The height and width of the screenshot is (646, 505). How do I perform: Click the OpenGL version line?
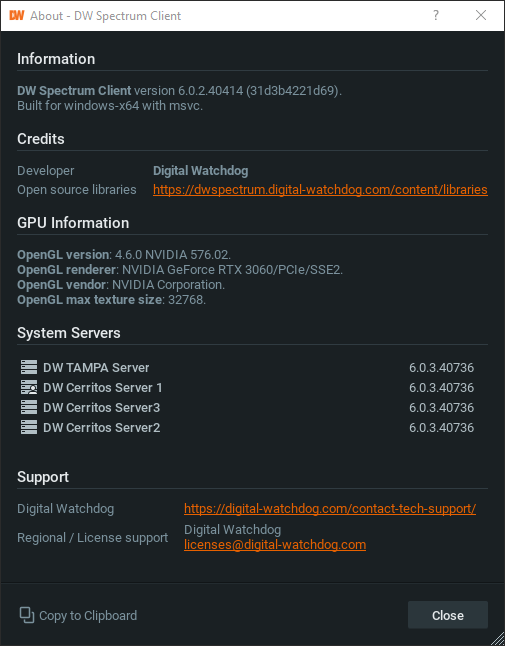click(124, 255)
